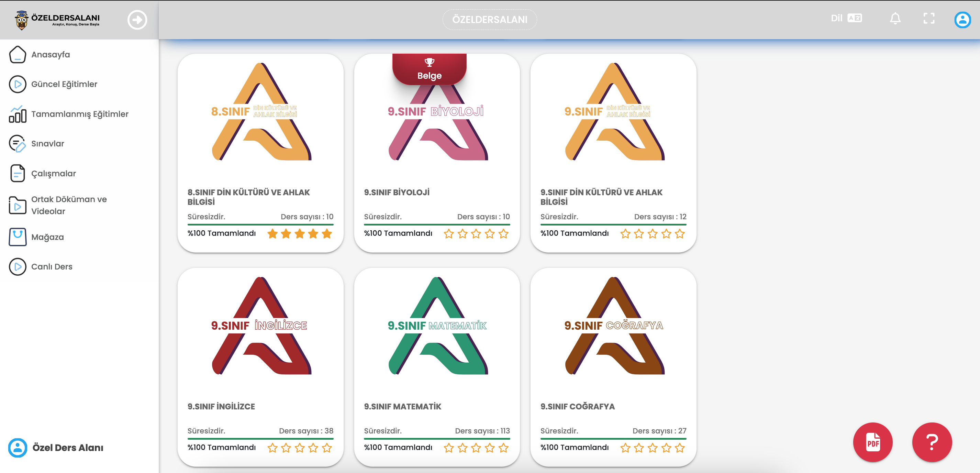Rate 9.SINIF BİYOLOJİ five stars
This screenshot has height=473, width=980.
pos(503,234)
